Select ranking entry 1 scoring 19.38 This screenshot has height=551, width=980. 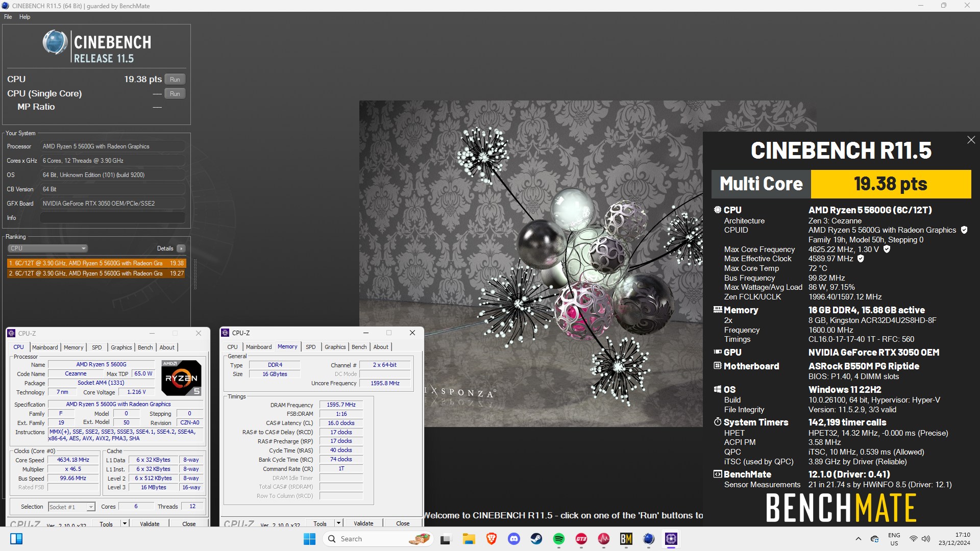[x=96, y=263]
